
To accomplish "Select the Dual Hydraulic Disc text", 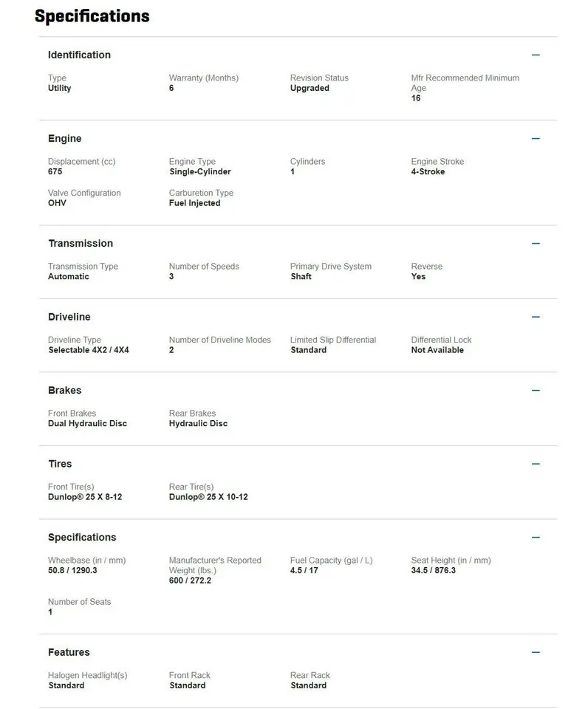I will pyautogui.click(x=87, y=424).
